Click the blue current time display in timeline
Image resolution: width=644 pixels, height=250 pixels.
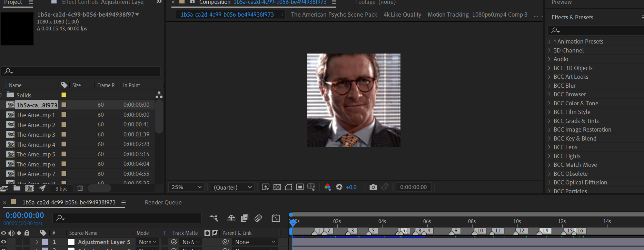[x=25, y=215]
